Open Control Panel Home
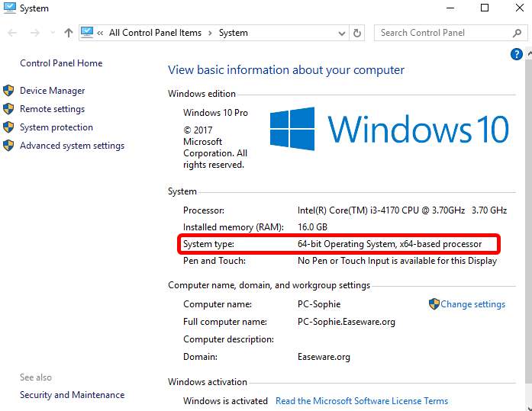Screen dimensions: 532x411 61,63
